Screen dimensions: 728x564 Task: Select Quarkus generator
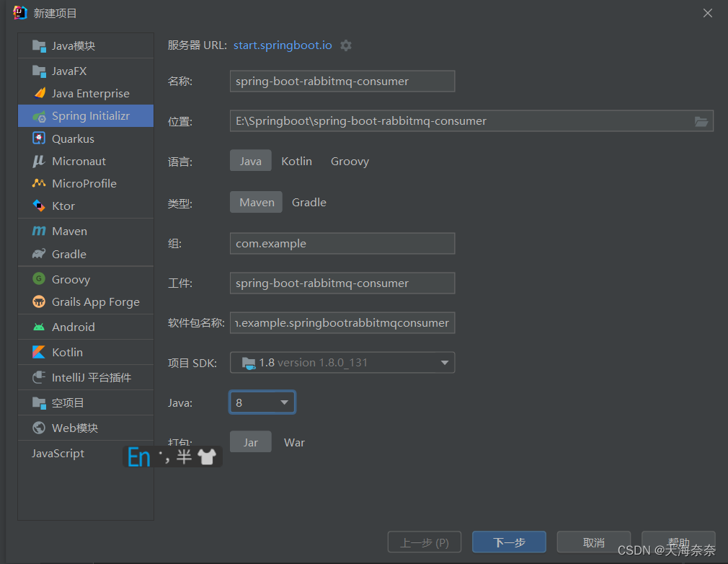(x=86, y=138)
